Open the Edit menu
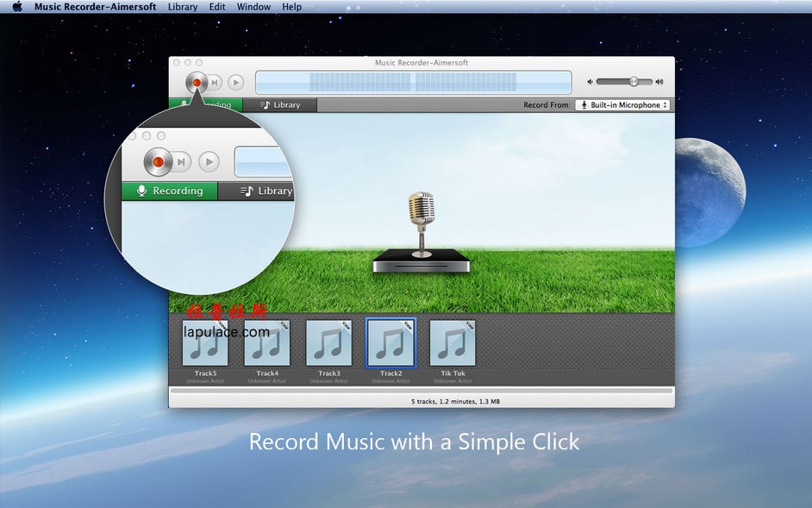Image resolution: width=812 pixels, height=508 pixels. coord(217,7)
